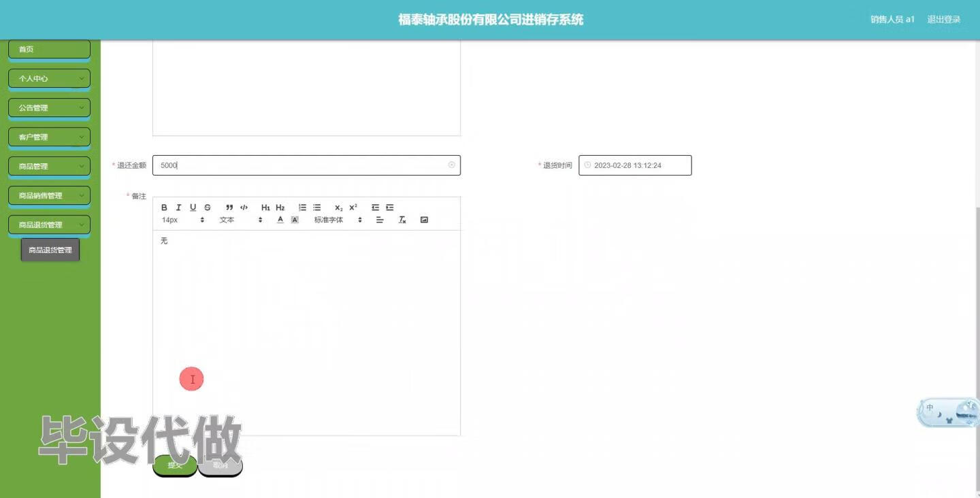Clear the refund amount field

(451, 165)
